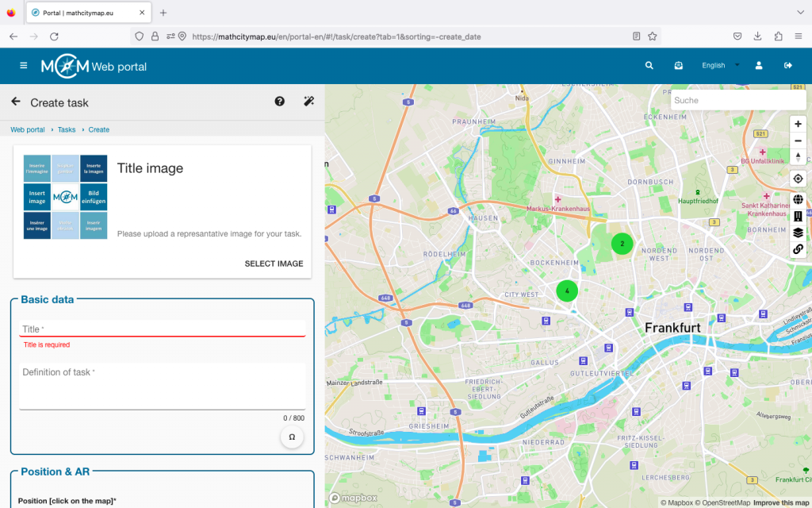Open the help question mark icon
The width and height of the screenshot is (812, 508).
[280, 102]
